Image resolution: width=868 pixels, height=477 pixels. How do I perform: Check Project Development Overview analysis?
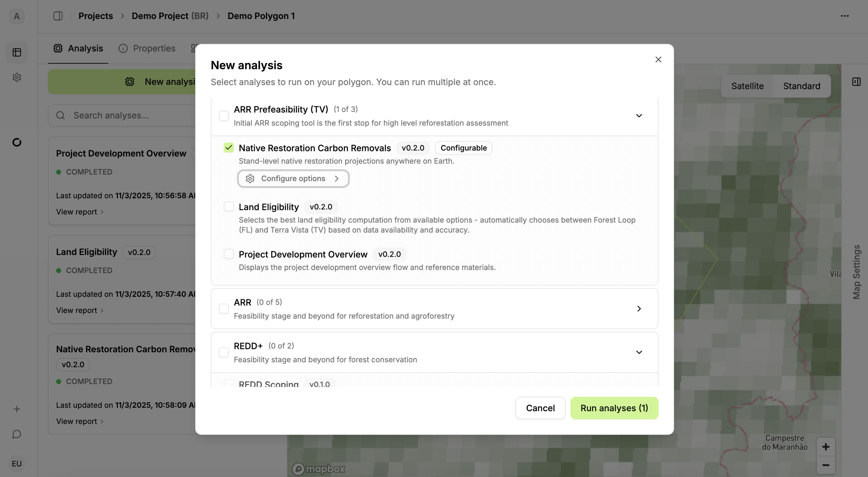pyautogui.click(x=229, y=254)
